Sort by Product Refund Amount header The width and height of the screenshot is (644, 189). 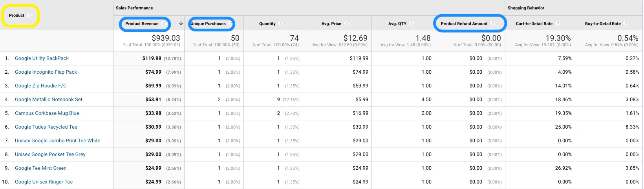click(x=464, y=24)
